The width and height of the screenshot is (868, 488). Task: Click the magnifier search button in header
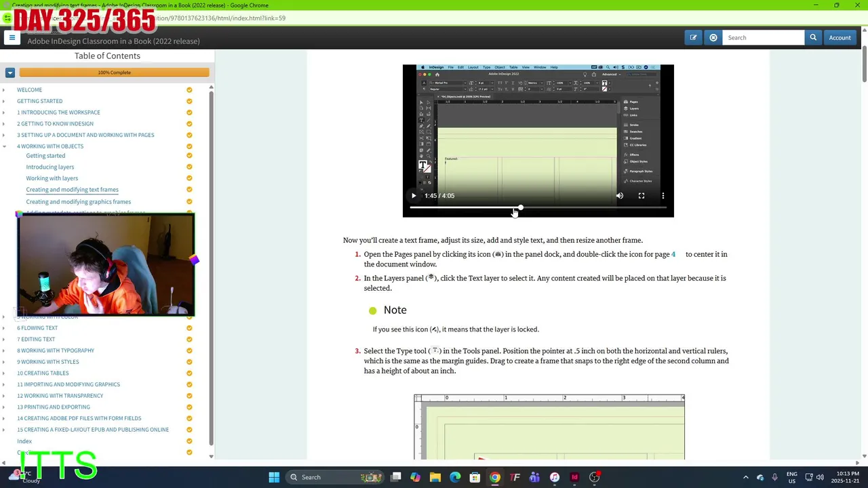tap(813, 38)
